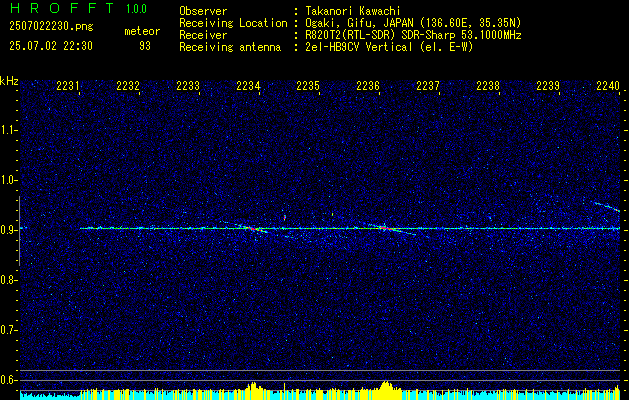Click the 2236 time marker

pos(368,85)
